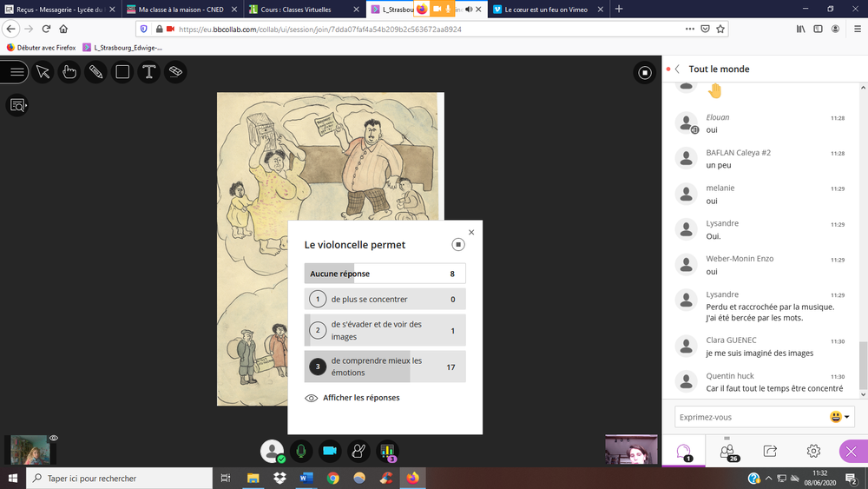This screenshot has height=489, width=868.
Task: Open the emoji picker dropdown
Action: click(x=839, y=417)
